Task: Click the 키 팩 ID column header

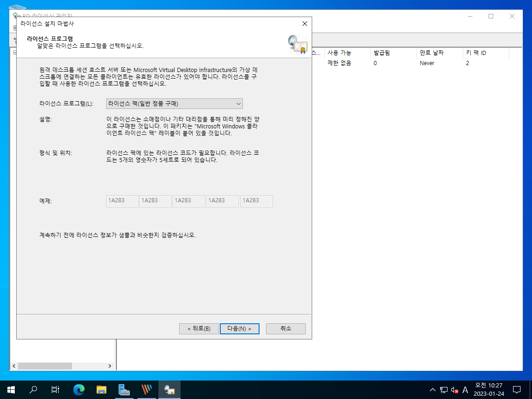Action: point(485,53)
